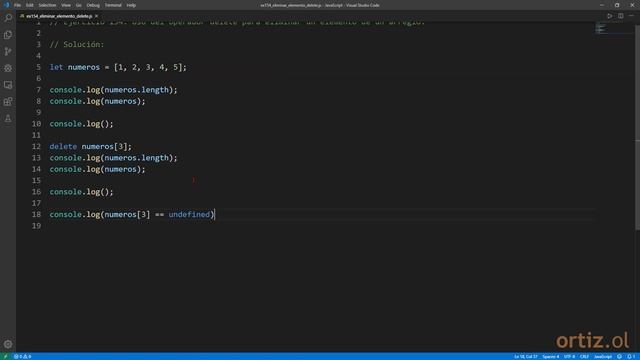Open the Debug view in activity bar
The width and height of the screenshot is (640, 360).
[8, 68]
